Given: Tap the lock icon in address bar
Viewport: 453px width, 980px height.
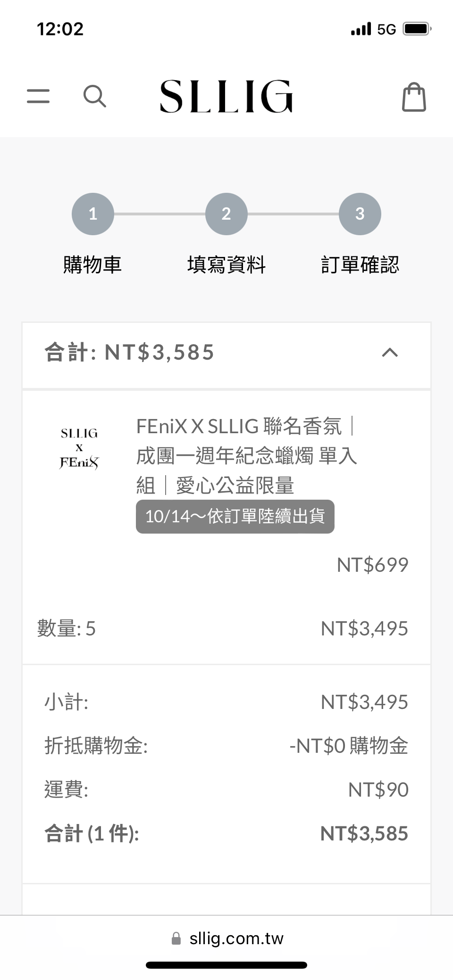Looking at the screenshot, I should click(176, 938).
